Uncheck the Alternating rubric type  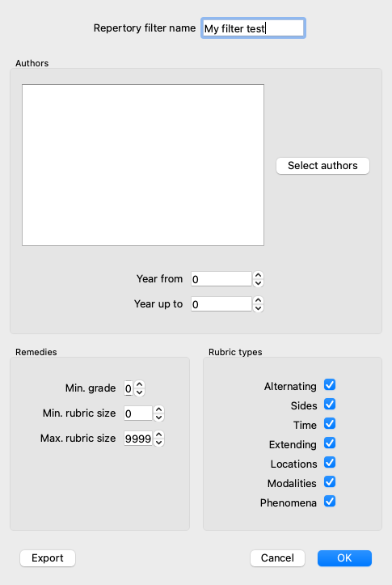330,384
